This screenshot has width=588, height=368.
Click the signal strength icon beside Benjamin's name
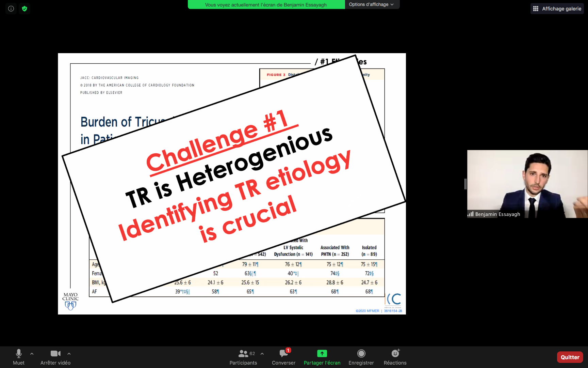pos(471,214)
